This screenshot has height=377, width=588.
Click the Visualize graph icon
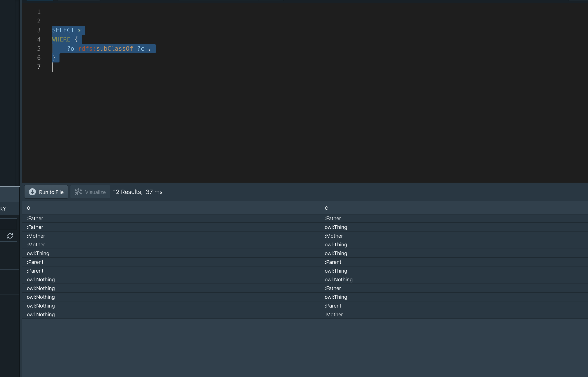78,192
